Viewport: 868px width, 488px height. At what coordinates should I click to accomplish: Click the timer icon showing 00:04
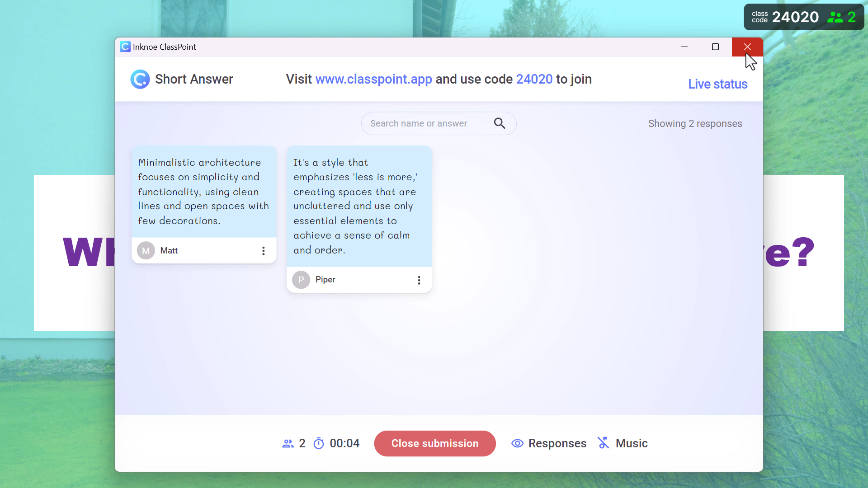[x=319, y=443]
